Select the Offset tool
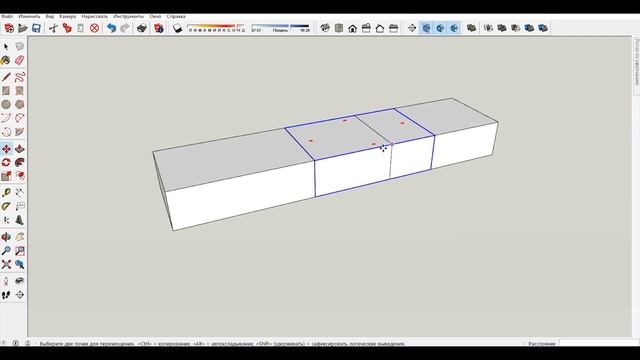Image resolution: width=640 pixels, height=360 pixels. [x=19, y=176]
